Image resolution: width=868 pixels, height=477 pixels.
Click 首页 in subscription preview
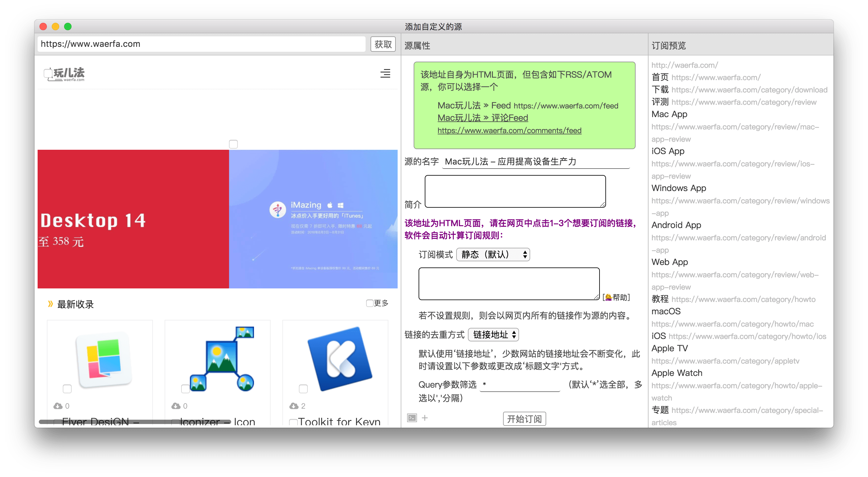(x=660, y=77)
